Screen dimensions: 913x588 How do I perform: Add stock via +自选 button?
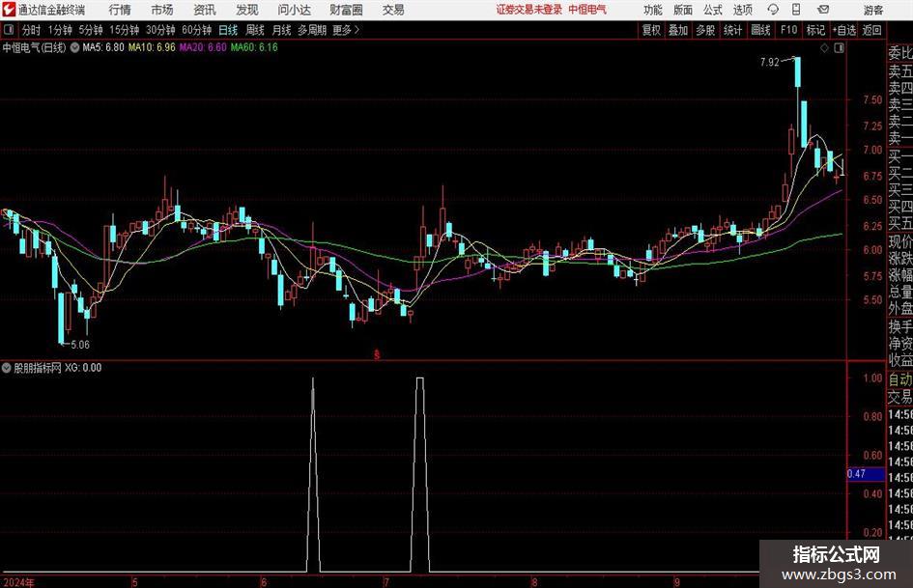click(x=843, y=30)
